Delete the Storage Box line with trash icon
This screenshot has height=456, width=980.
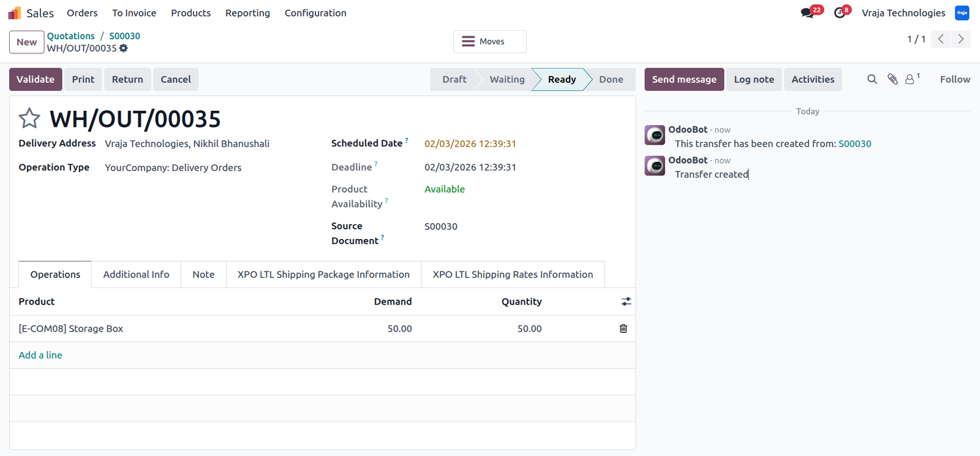point(624,329)
